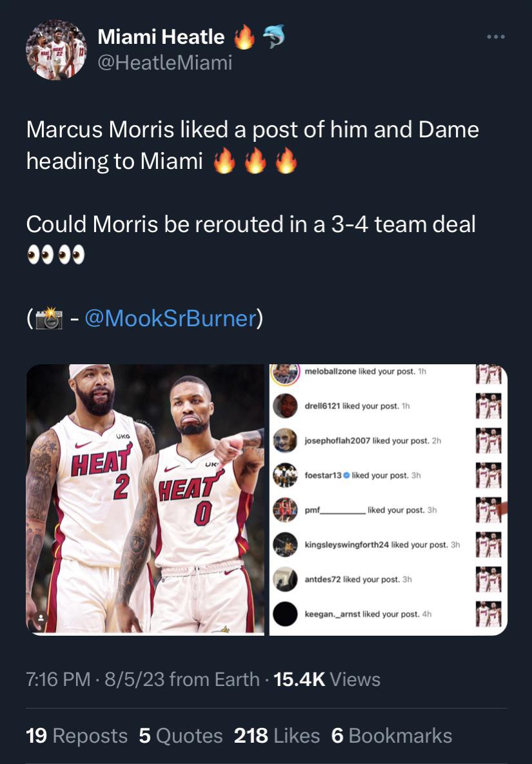This screenshot has height=764, width=532.
Task: Open Miami Heatle profile avatar
Action: (56, 50)
